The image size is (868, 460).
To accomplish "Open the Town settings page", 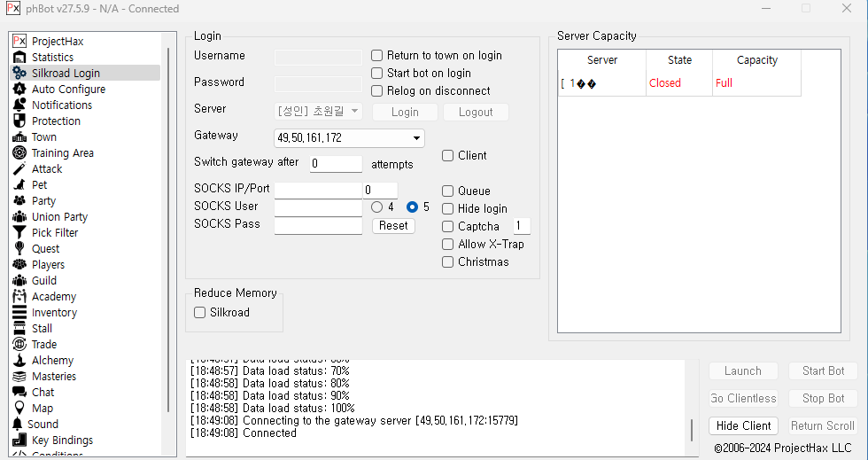I will tap(43, 137).
